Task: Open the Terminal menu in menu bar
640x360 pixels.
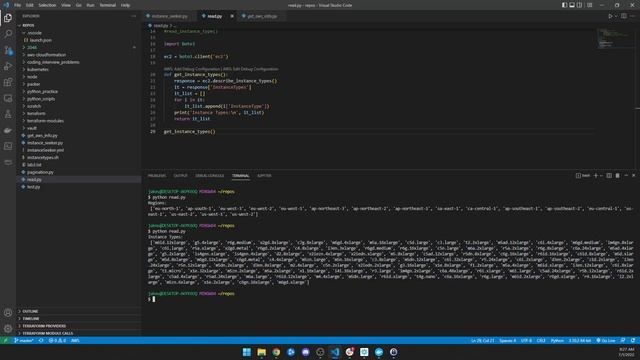Action: coord(107,5)
